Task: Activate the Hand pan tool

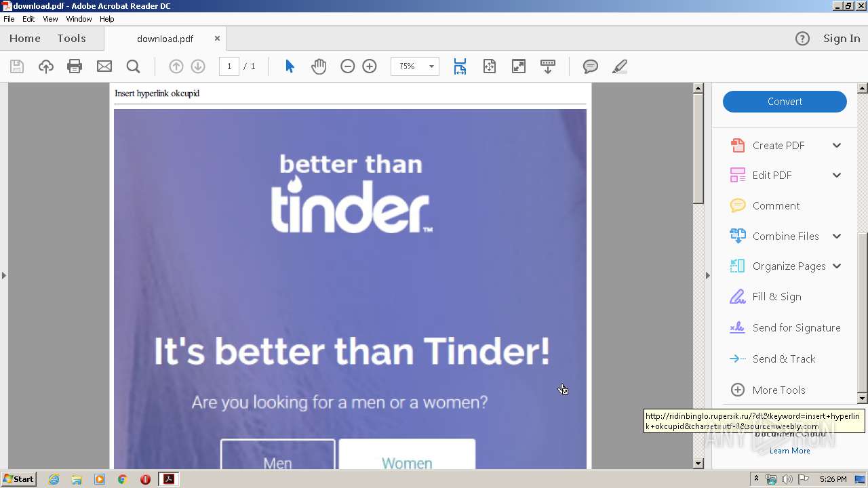Action: pos(319,66)
